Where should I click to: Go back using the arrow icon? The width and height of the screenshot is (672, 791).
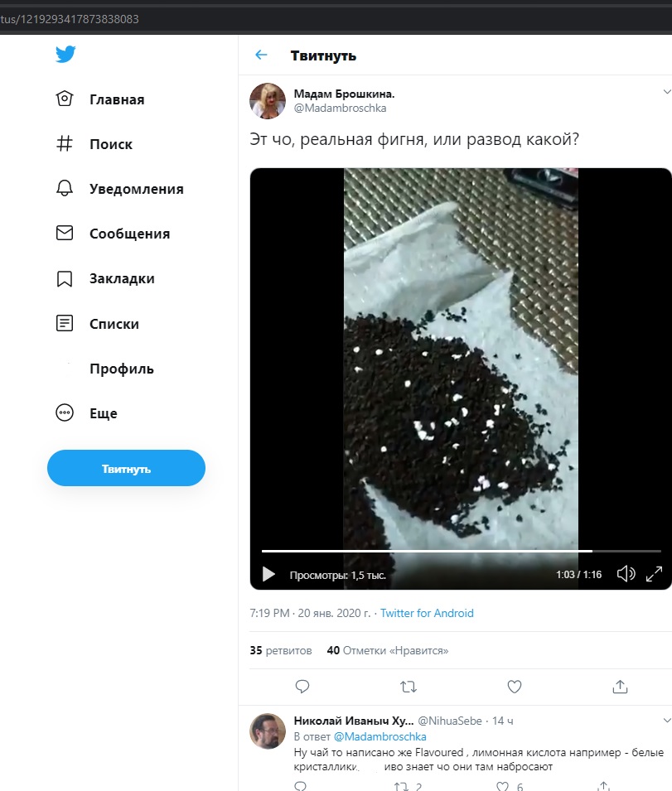point(261,55)
